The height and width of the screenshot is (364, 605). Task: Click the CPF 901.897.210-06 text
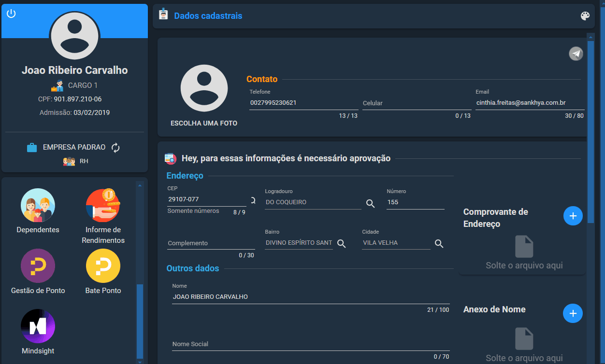click(70, 99)
